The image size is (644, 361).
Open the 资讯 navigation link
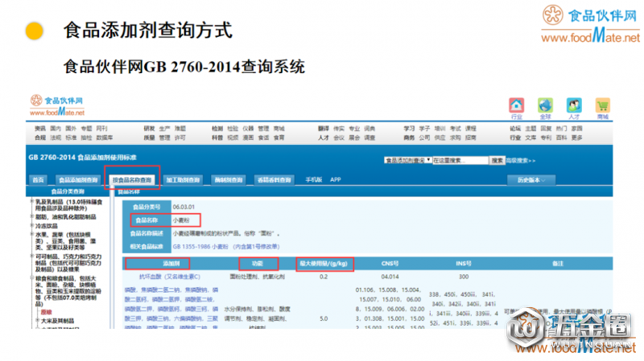tap(40, 129)
